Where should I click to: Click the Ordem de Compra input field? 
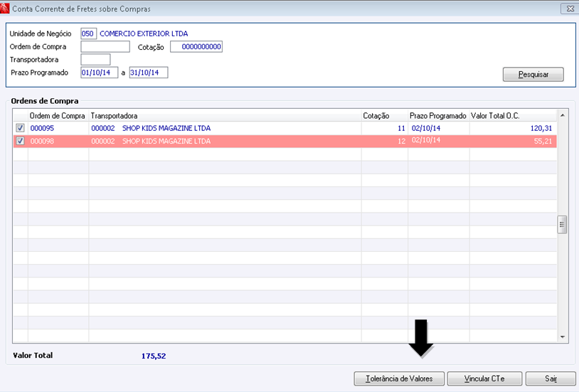point(105,46)
